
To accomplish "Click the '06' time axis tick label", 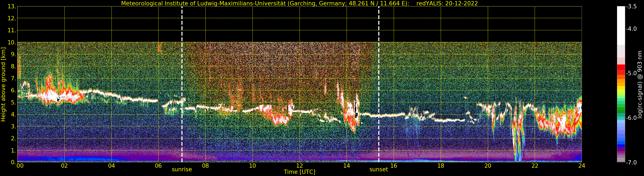I will click(159, 166).
